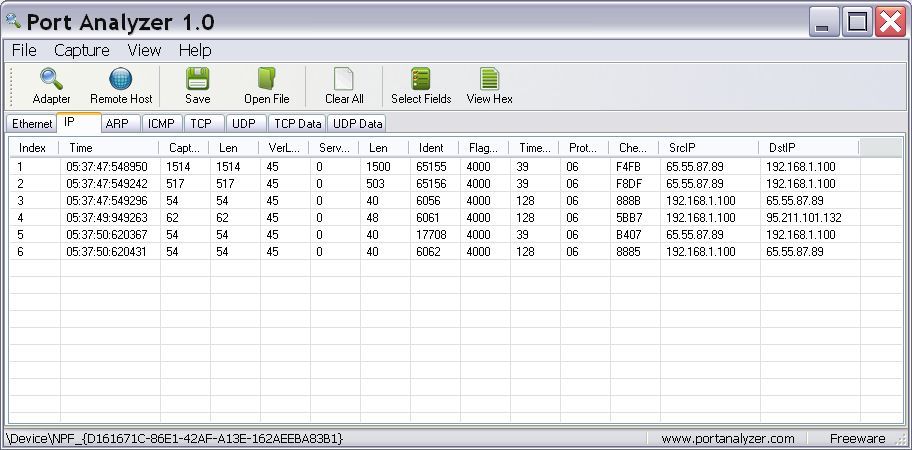Save the capture with Save icon
Viewport: 912px width, 450px height.
(x=198, y=79)
